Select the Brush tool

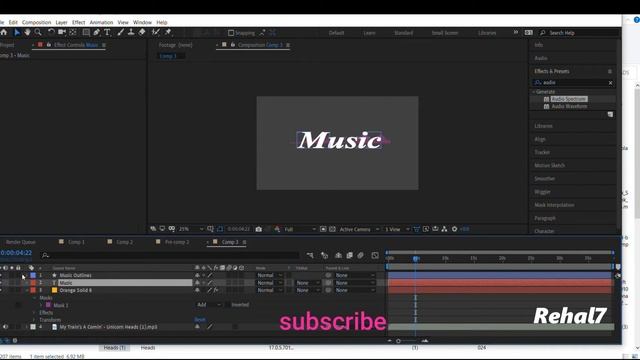point(121,32)
